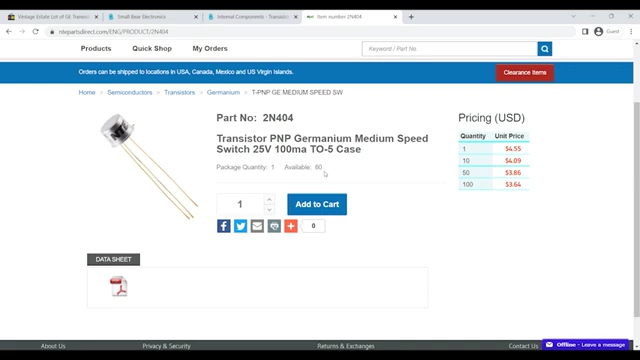Click the search magnifier button
The image size is (640, 360).
[x=544, y=49]
